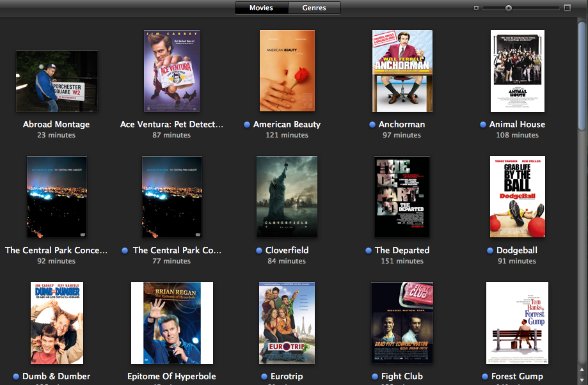Click the 87 minutes duration label

(171, 135)
